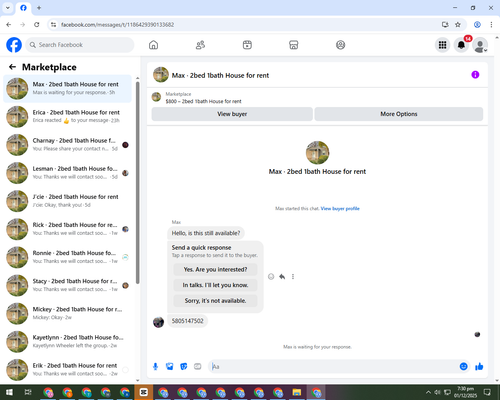Screen dimensions: 500x400
Task: Attach a photo file icon
Action: (x=170, y=367)
